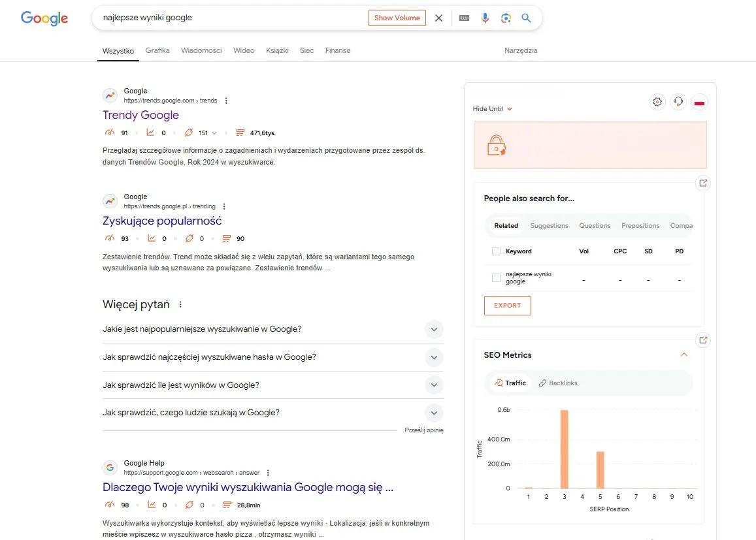
Task: Open the three-dot menu next to Więcej pytań
Action: [x=180, y=304]
